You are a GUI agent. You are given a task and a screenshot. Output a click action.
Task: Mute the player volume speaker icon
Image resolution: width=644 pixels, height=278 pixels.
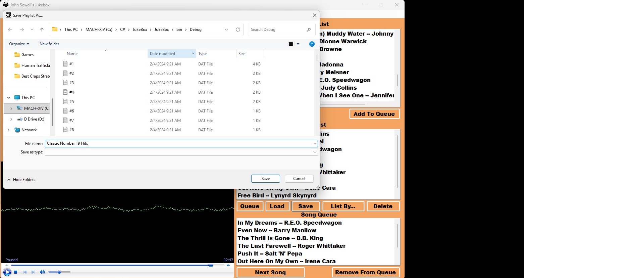[x=42, y=272]
